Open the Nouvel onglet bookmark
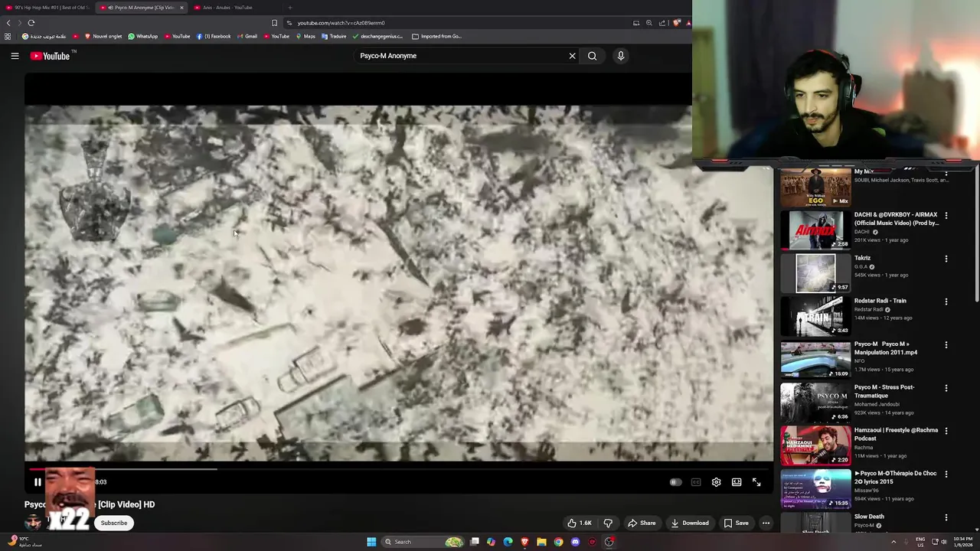 tap(103, 36)
